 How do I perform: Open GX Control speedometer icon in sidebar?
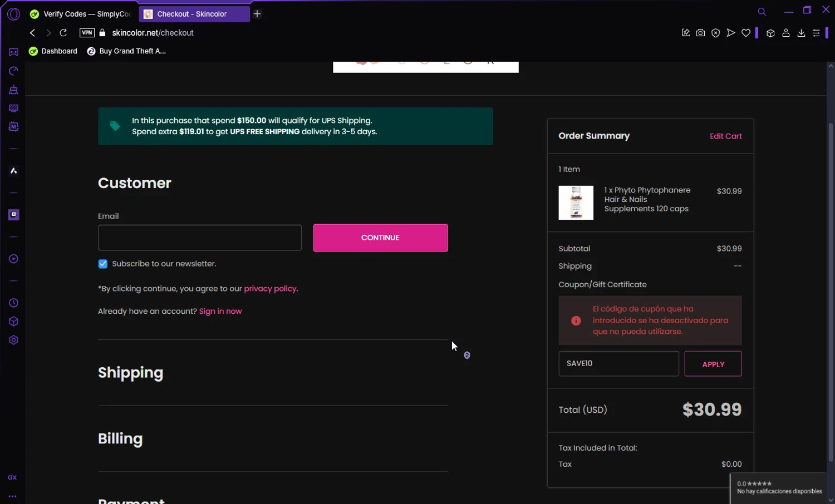click(x=13, y=71)
